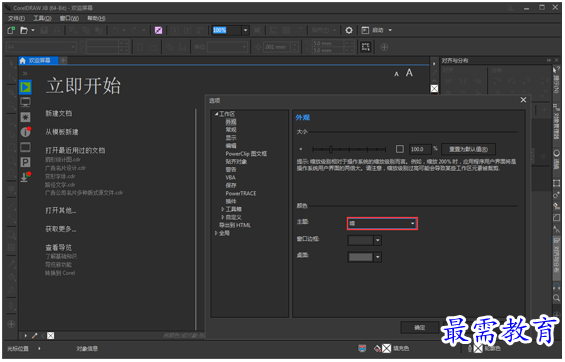Screen dimensions: 565x362
Task: Expand the welcome sidebar with double chevron
Action: coord(25,73)
